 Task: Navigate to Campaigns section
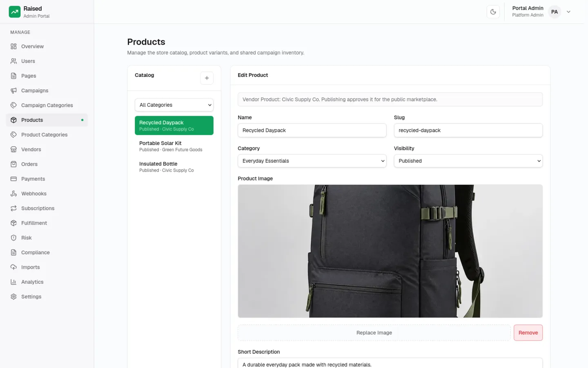[x=47, y=90]
